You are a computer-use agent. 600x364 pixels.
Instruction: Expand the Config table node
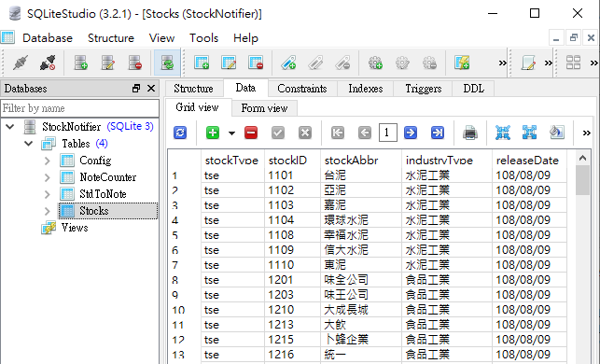[47, 161]
